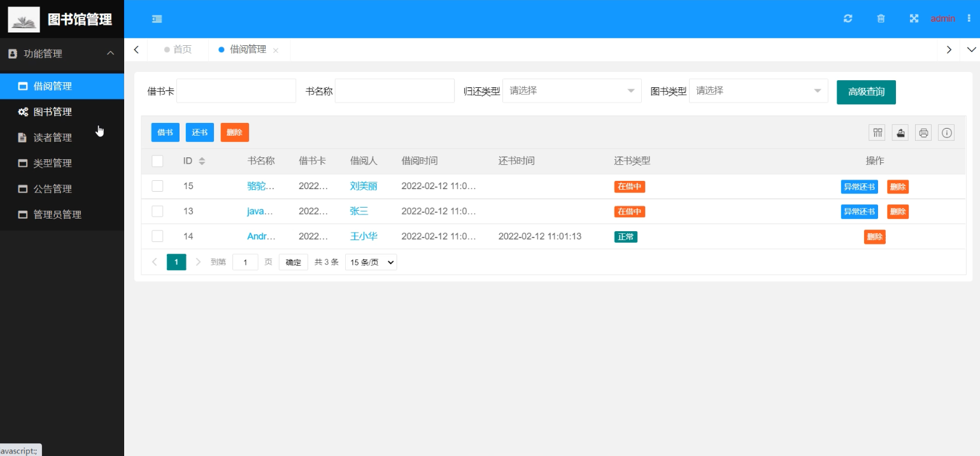This screenshot has width=980, height=456.
Task: Focus the 借书卡 input field
Action: point(236,90)
